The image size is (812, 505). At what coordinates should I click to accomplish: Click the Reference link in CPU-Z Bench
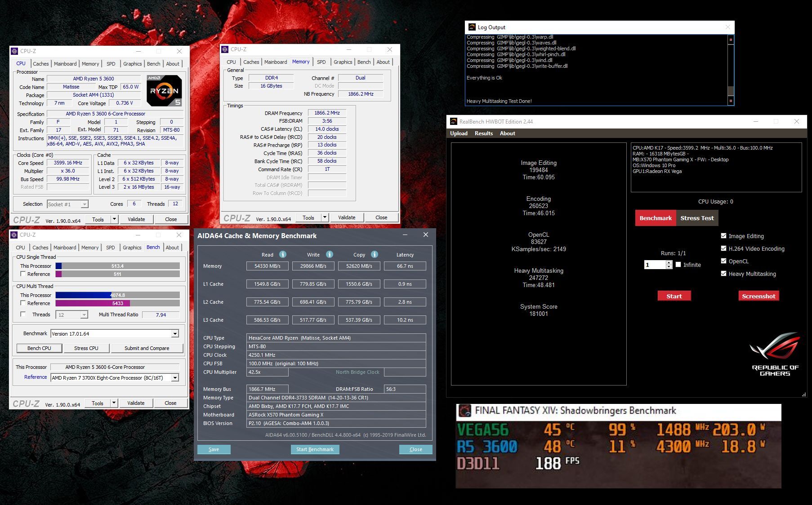coord(36,377)
